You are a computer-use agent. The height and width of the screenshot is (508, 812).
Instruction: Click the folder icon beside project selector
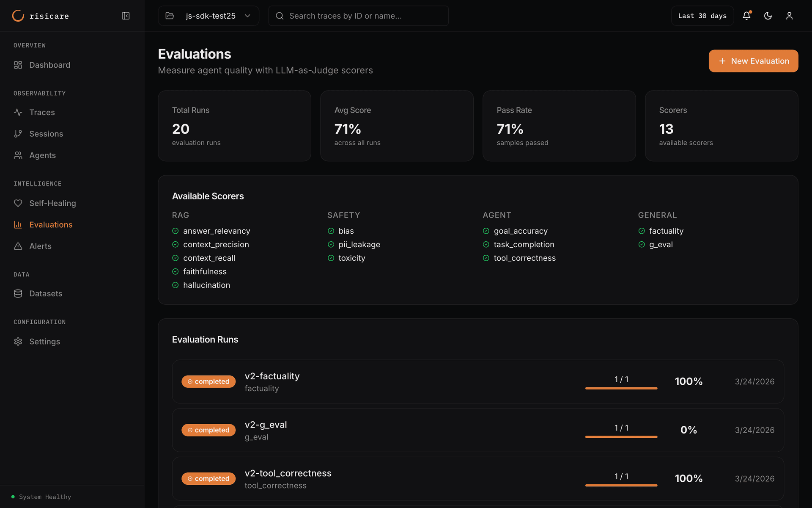(x=170, y=16)
